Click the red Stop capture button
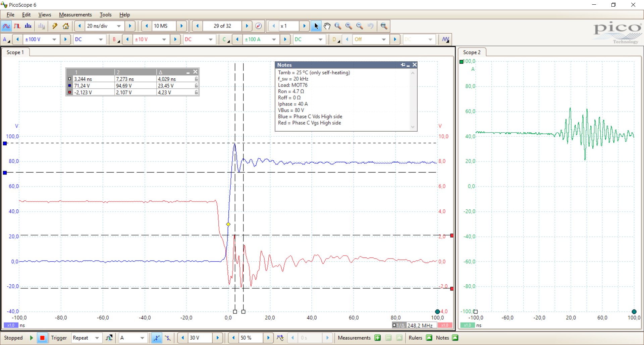Viewport: 644px width, 345px height. (42, 338)
